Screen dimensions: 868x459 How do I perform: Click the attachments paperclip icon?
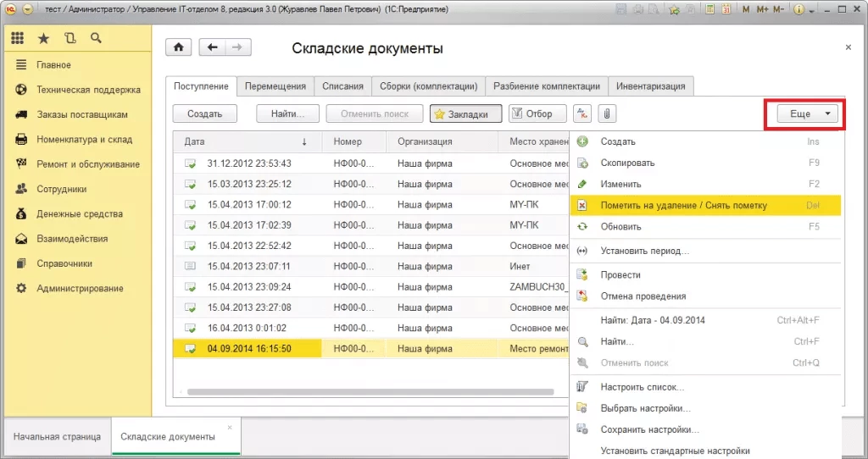pos(607,113)
